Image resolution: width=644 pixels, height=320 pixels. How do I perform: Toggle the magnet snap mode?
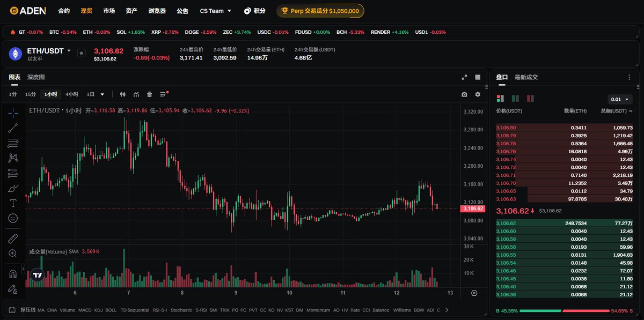click(x=13, y=273)
